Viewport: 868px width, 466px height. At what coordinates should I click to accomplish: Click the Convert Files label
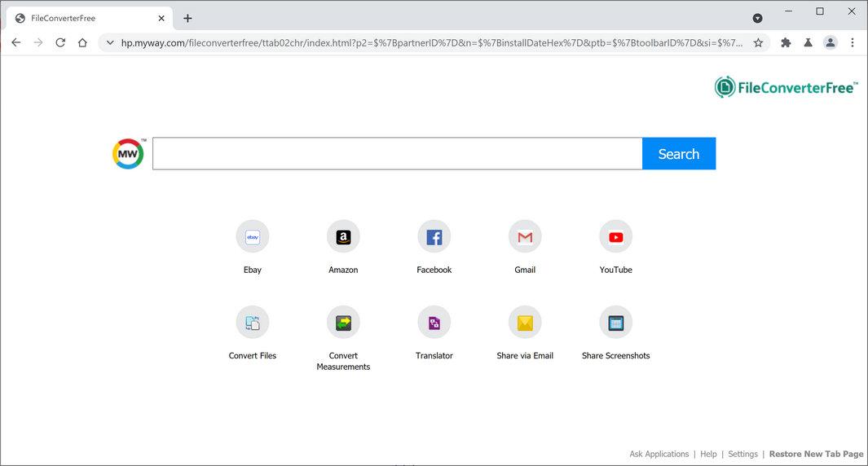coord(253,355)
